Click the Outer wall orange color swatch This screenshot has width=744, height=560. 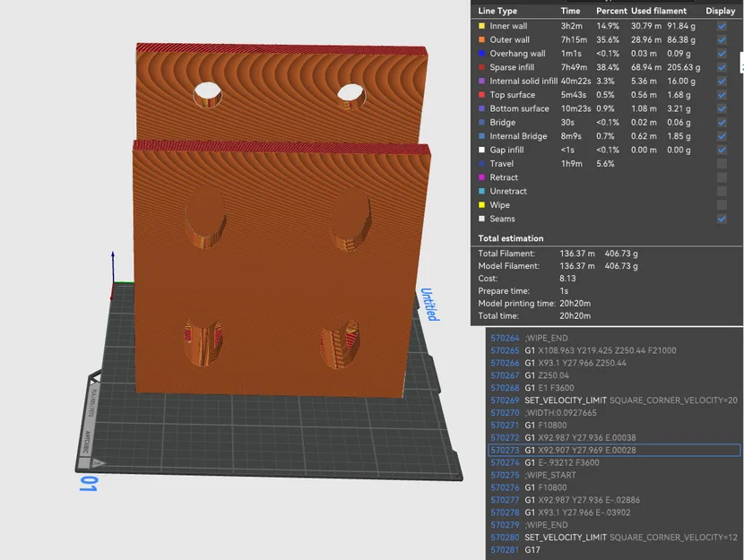pyautogui.click(x=481, y=39)
